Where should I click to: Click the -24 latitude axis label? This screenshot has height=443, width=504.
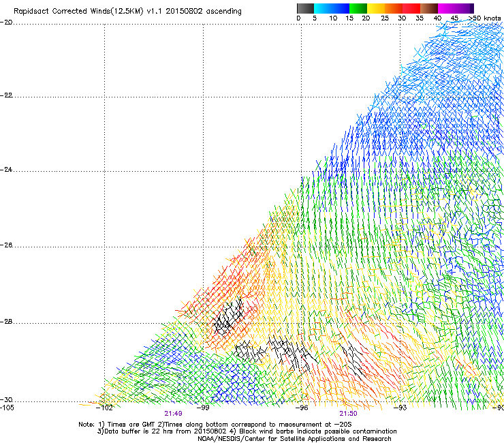[6, 170]
